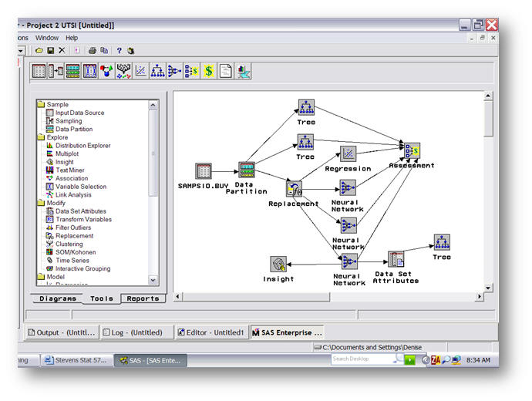
Task: Switch to the Editor Untitled1 tab
Action: click(x=212, y=332)
